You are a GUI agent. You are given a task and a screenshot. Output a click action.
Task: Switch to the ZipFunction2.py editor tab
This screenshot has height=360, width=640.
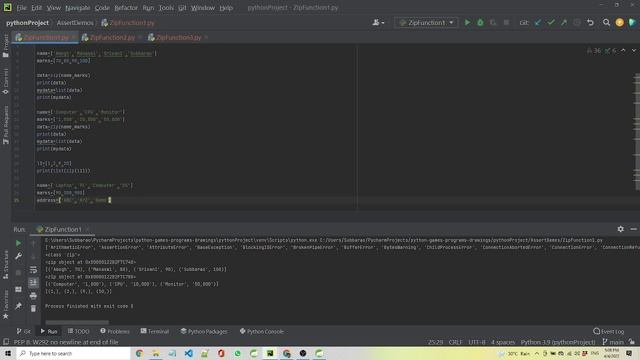[112, 38]
